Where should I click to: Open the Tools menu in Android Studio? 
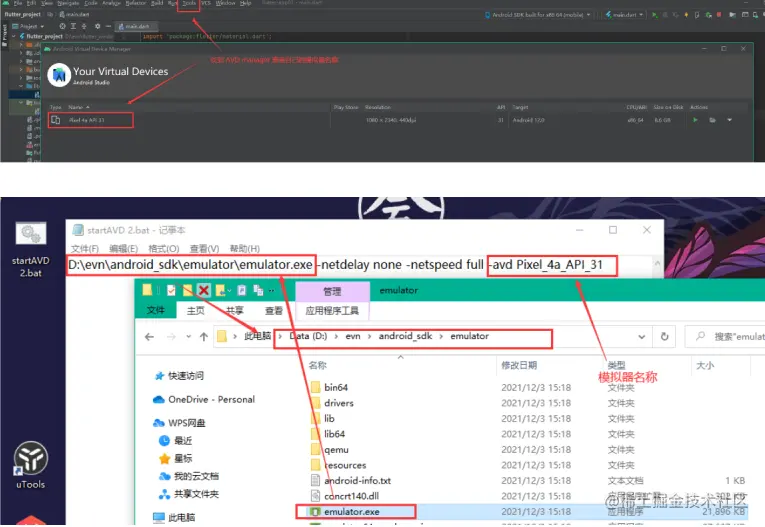tap(189, 3)
